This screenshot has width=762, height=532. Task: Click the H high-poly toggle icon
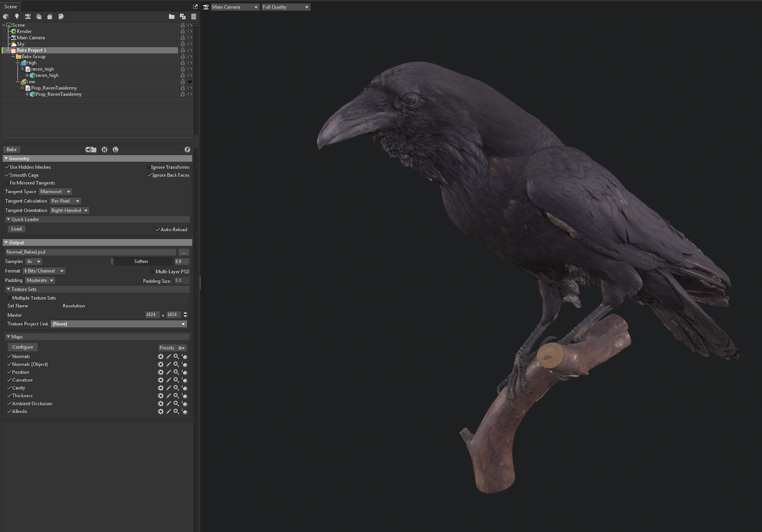click(104, 149)
